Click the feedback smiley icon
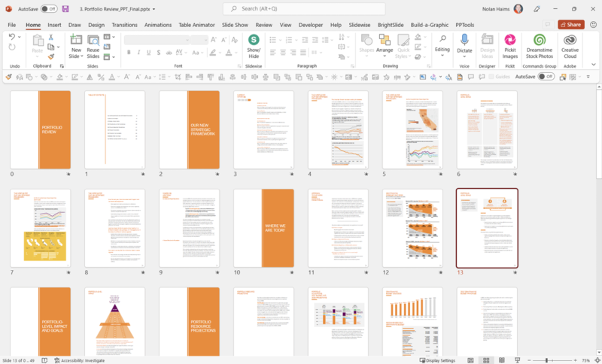 tap(593, 25)
